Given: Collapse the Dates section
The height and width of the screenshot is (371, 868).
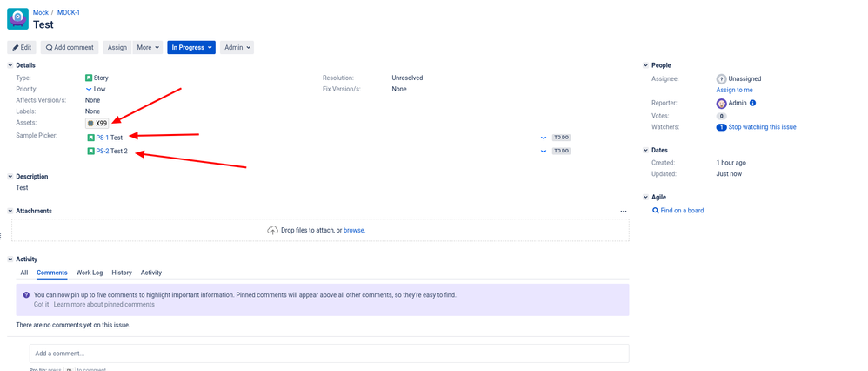Looking at the screenshot, I should tap(645, 151).
